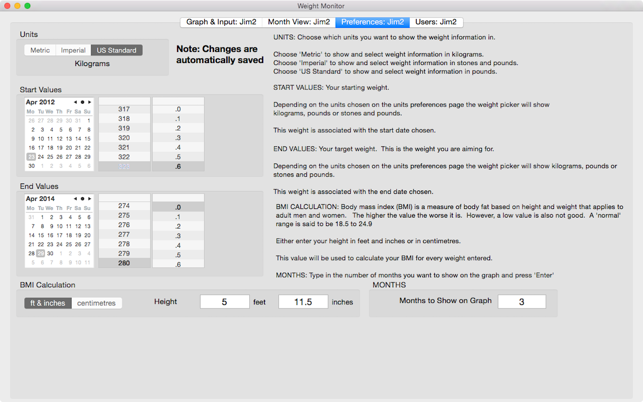This screenshot has width=643, height=402.
Task: Select 322 in start weight picker
Action: 124,157
